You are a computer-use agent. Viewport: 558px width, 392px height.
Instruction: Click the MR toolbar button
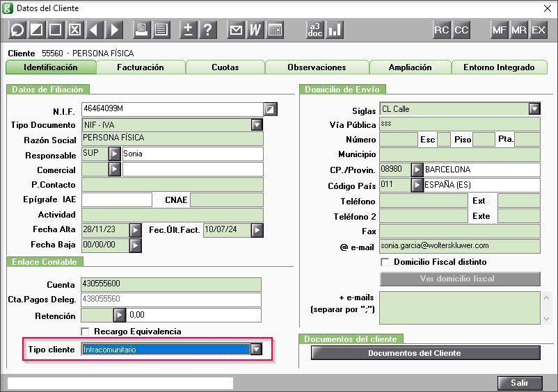(x=519, y=29)
